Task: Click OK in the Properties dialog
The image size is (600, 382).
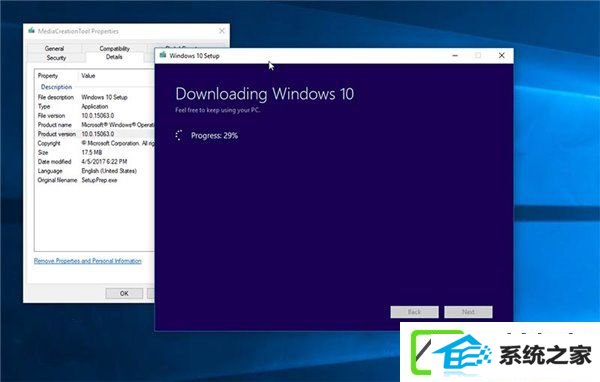Action: tap(124, 293)
